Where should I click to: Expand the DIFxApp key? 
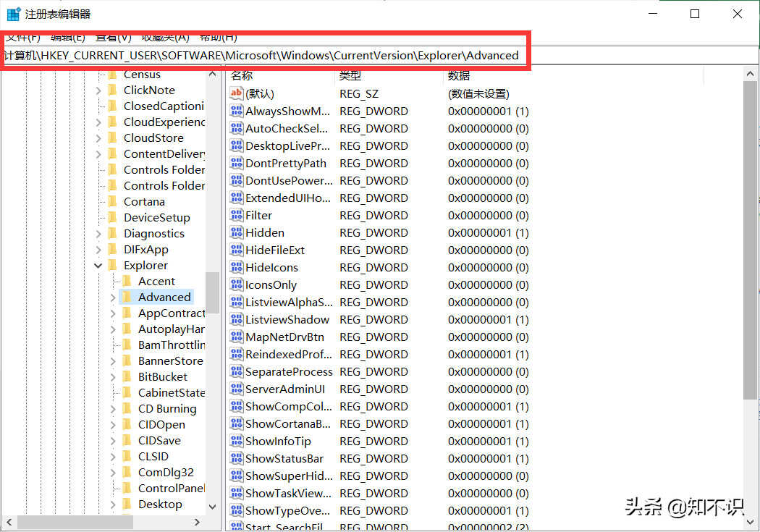(98, 250)
